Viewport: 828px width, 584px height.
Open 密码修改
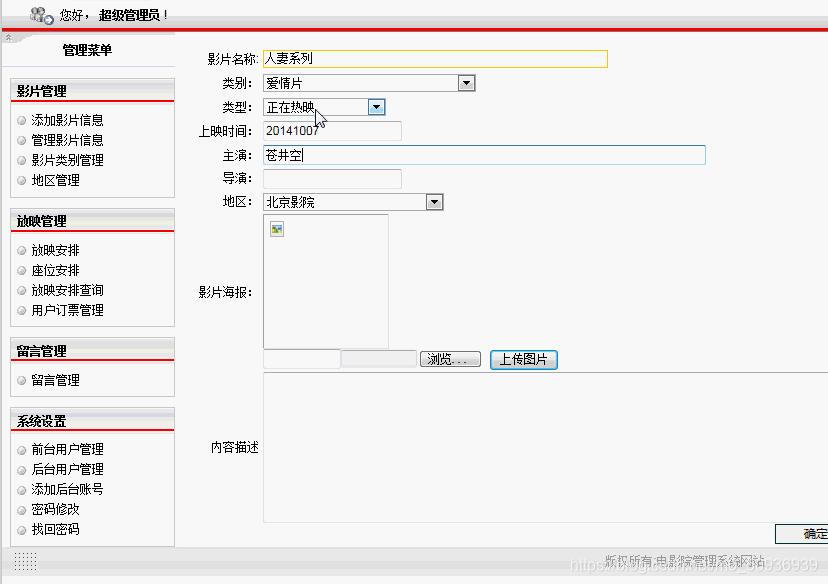55,510
